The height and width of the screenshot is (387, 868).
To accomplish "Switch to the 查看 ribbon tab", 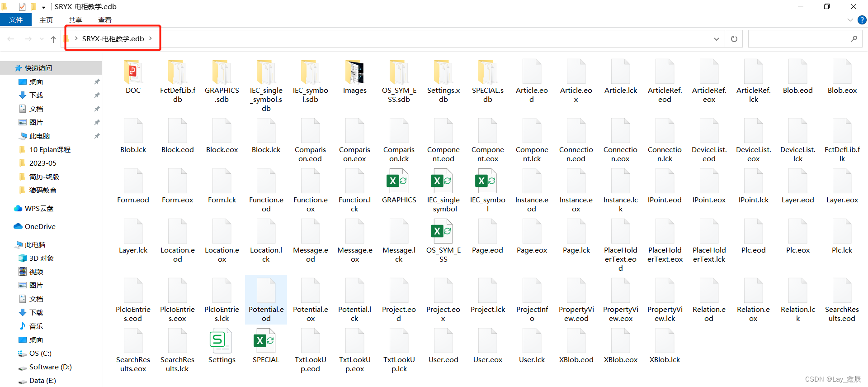I will pos(105,20).
